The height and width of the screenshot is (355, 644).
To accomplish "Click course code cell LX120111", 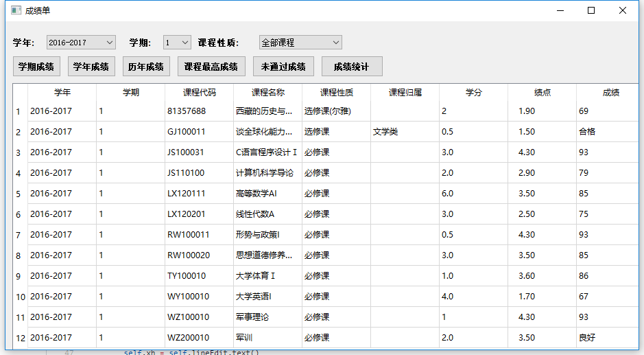I will point(199,194).
